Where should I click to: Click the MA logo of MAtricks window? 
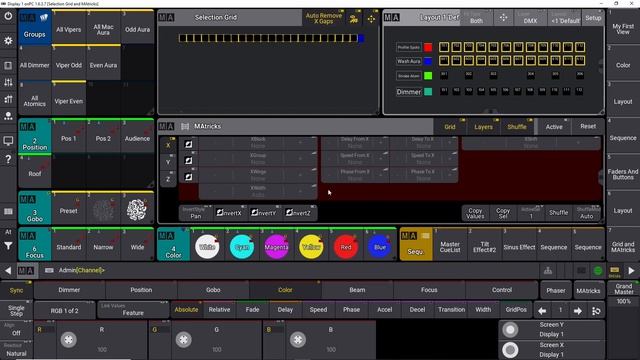pyautogui.click(x=166, y=127)
